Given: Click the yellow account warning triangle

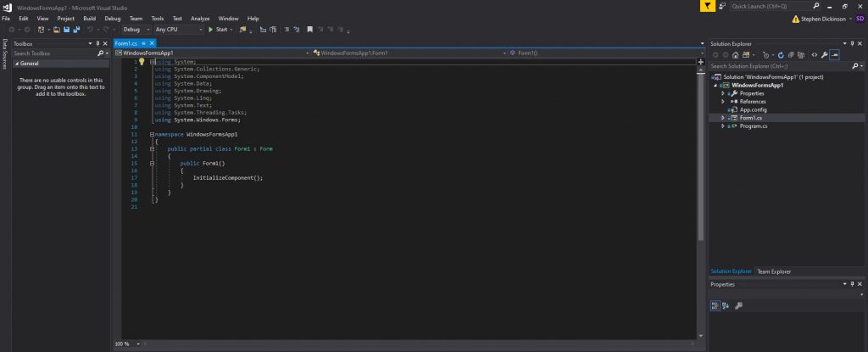Looking at the screenshot, I should 795,19.
